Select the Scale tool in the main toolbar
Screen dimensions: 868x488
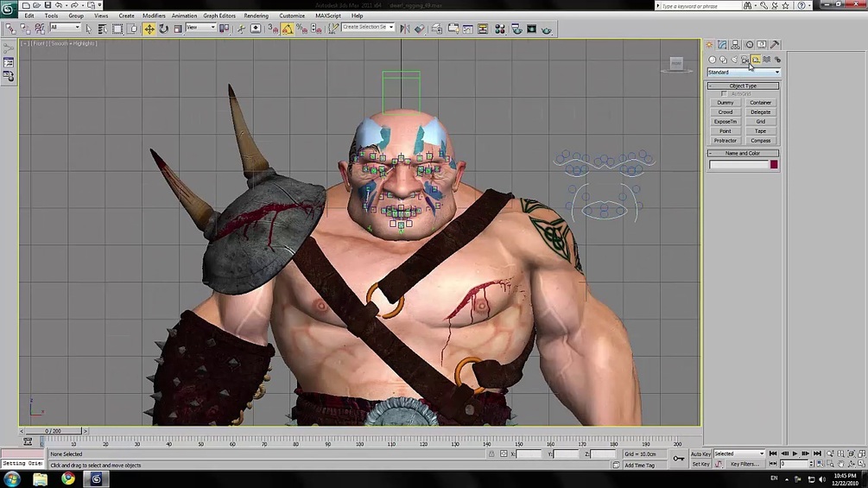(178, 29)
